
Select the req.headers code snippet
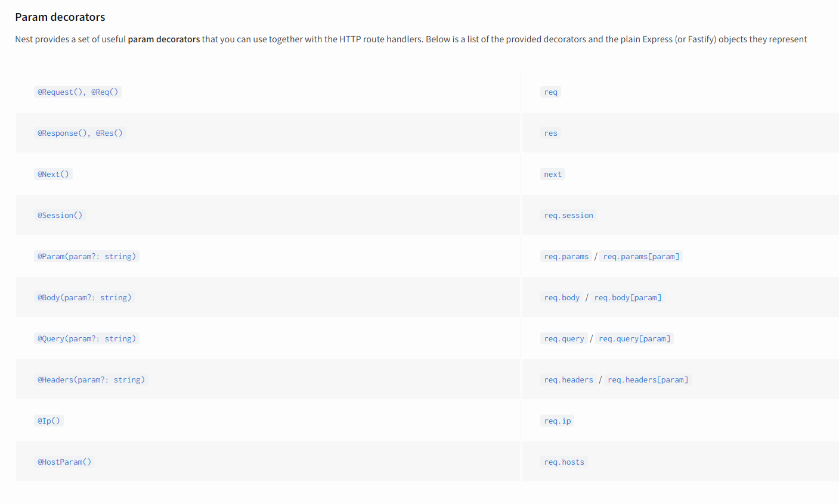568,379
